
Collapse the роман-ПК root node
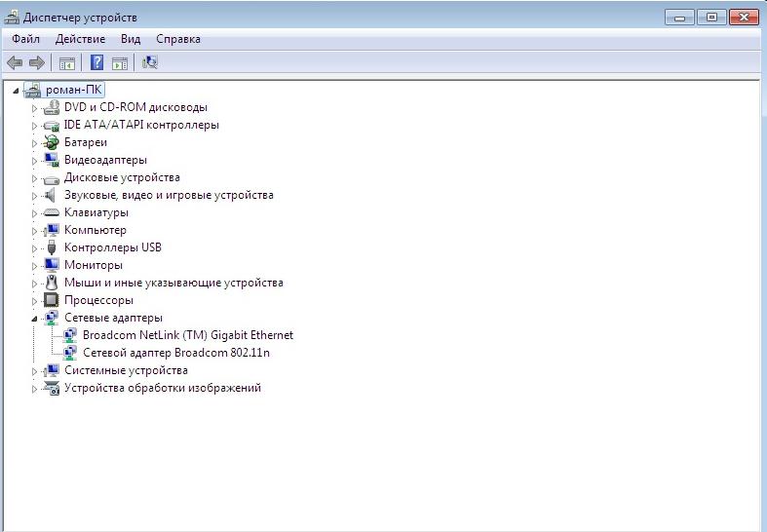[x=16, y=91]
